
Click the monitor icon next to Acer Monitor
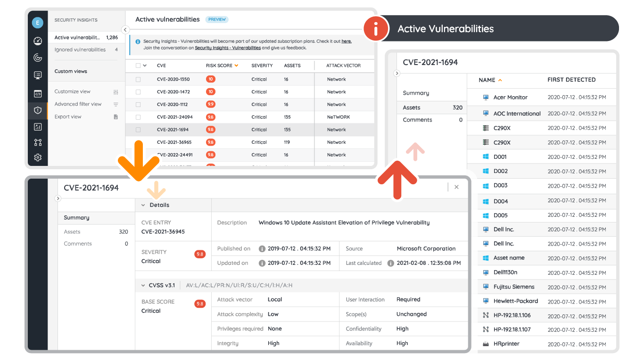[x=486, y=98]
